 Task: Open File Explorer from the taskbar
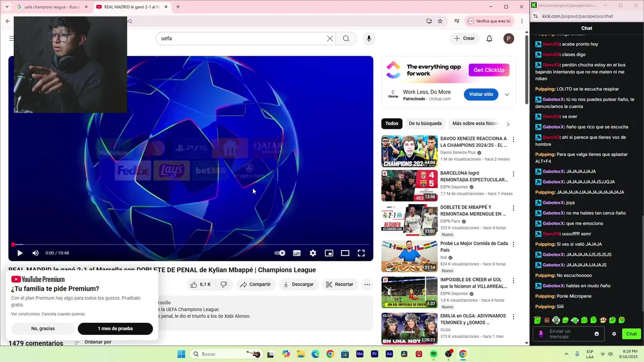[x=300, y=354]
